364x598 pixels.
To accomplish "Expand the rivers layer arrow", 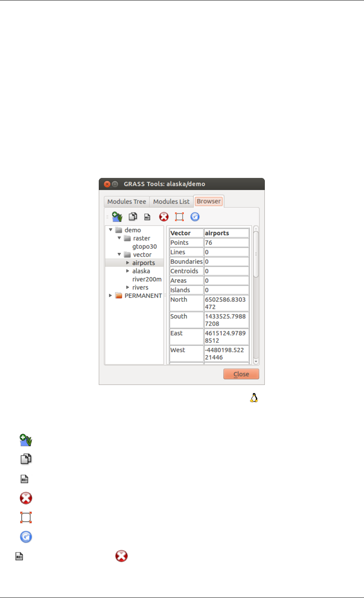I will 128,287.
